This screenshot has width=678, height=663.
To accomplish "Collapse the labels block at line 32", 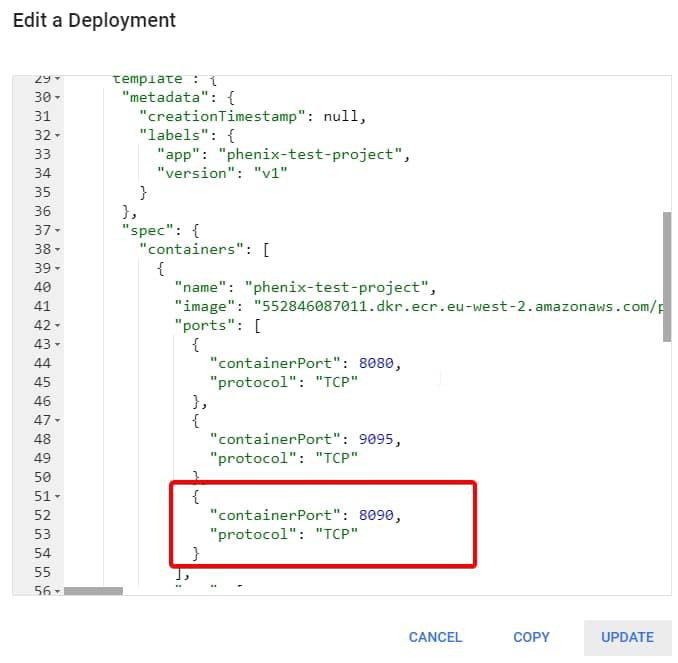I will [x=58, y=136].
